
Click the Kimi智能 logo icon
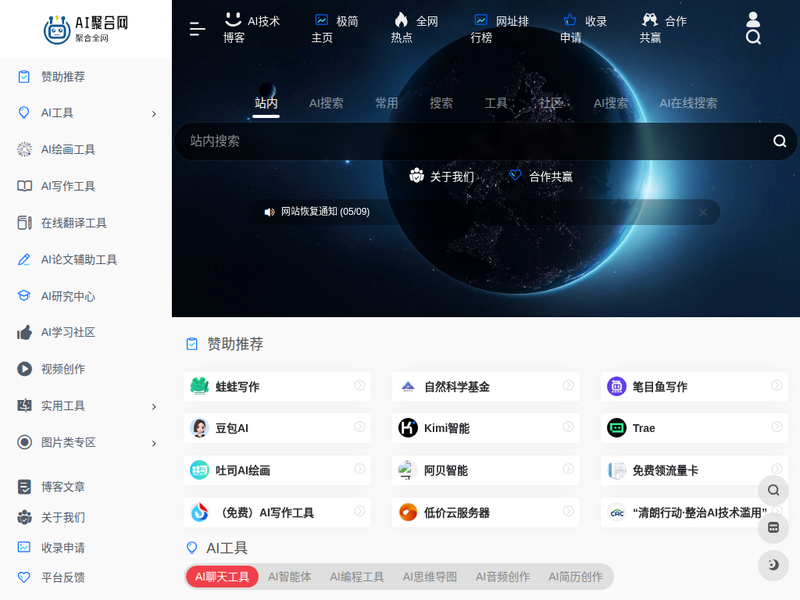[x=407, y=428]
